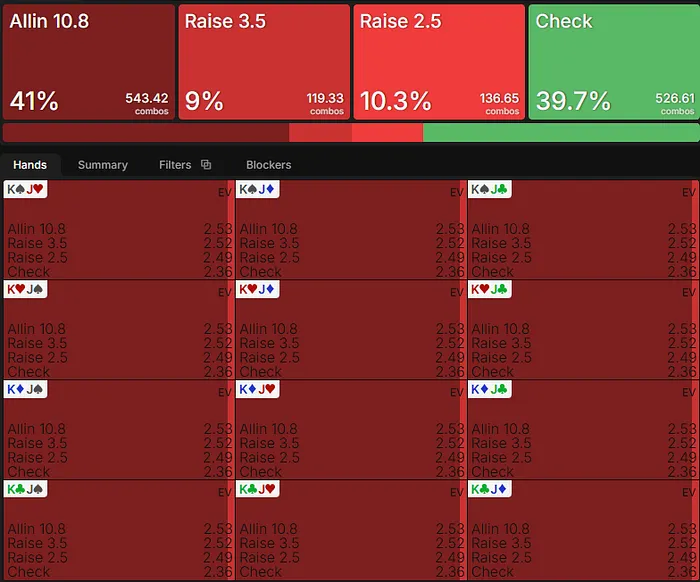
Task: Click the EV header in K♦J♣ cell
Action: coord(689,392)
